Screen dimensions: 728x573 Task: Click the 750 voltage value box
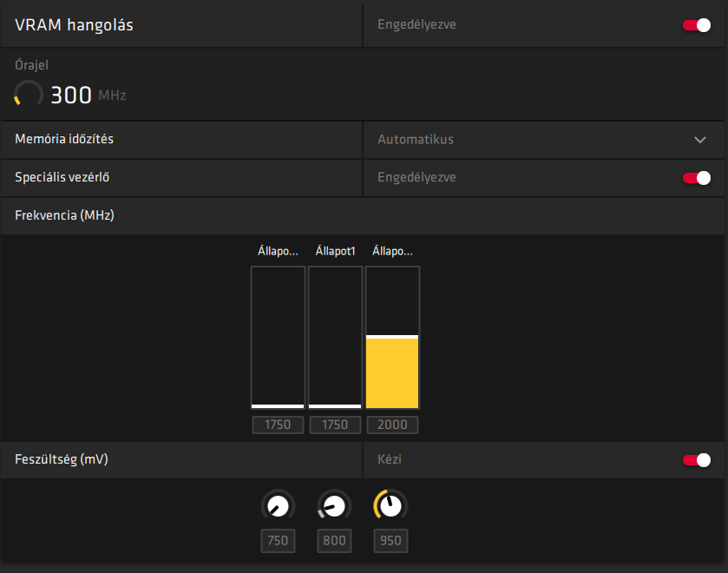(x=278, y=541)
